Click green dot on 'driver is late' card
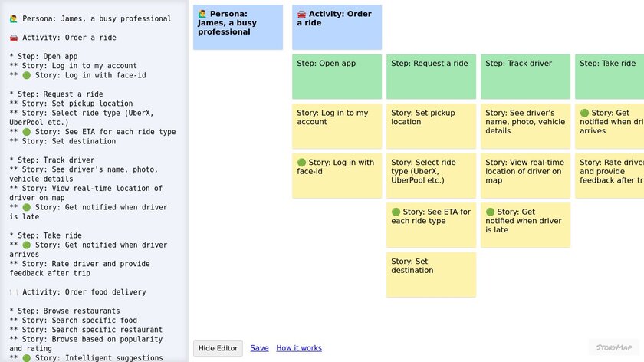The width and height of the screenshot is (644, 362). point(490,212)
